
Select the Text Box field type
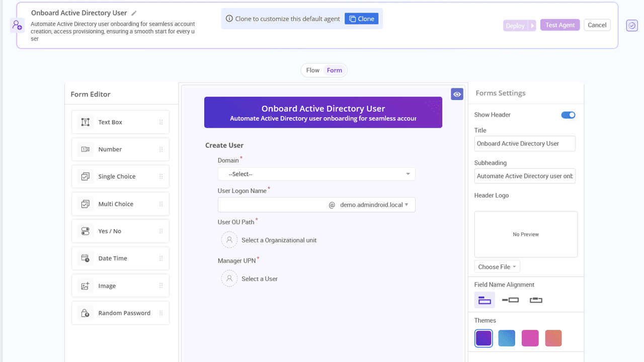tap(120, 122)
